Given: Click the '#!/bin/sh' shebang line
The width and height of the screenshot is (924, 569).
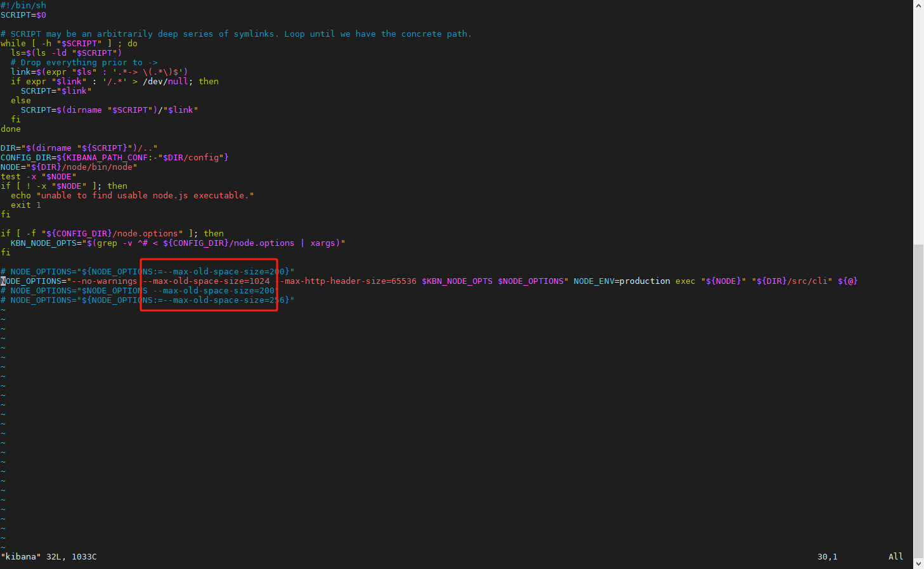Looking at the screenshot, I should point(23,5).
